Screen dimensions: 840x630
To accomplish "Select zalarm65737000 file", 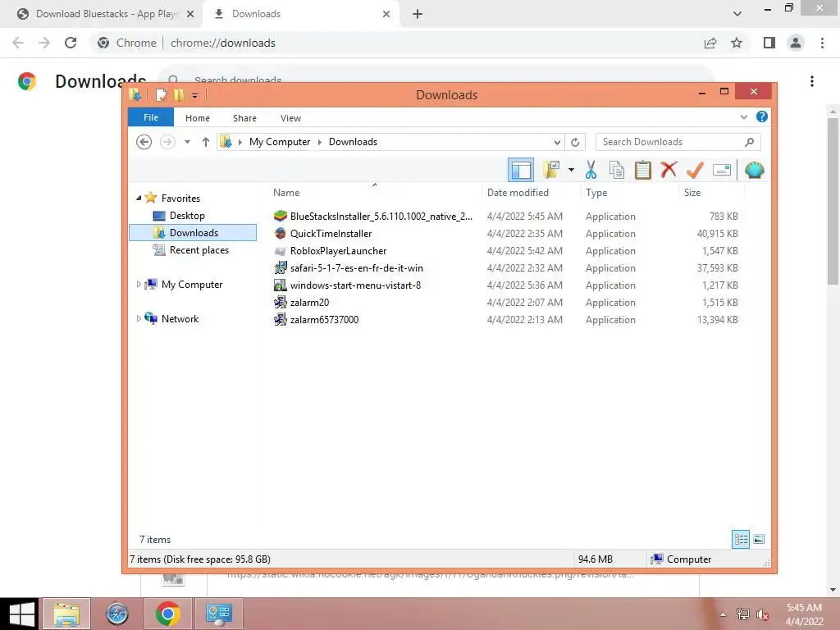I will 324,319.
